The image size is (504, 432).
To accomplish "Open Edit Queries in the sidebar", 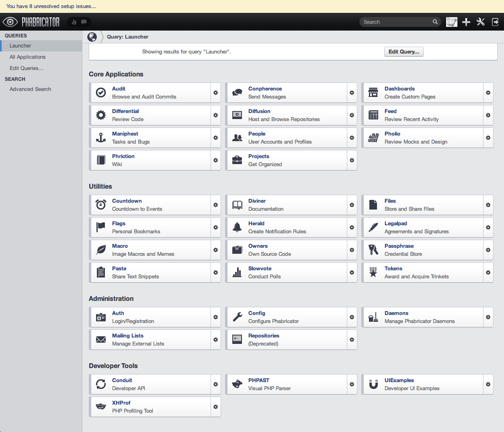I will [26, 68].
